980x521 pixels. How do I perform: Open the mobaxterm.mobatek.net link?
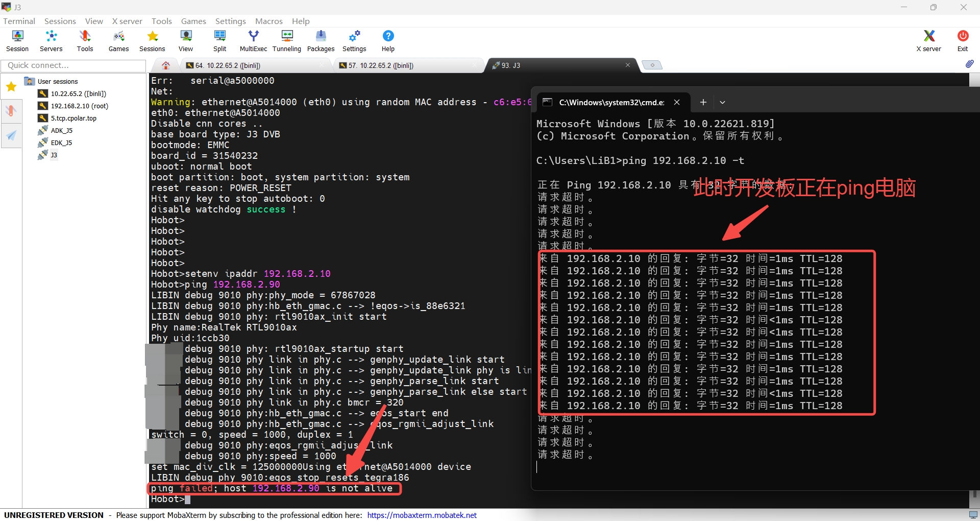click(x=422, y=515)
